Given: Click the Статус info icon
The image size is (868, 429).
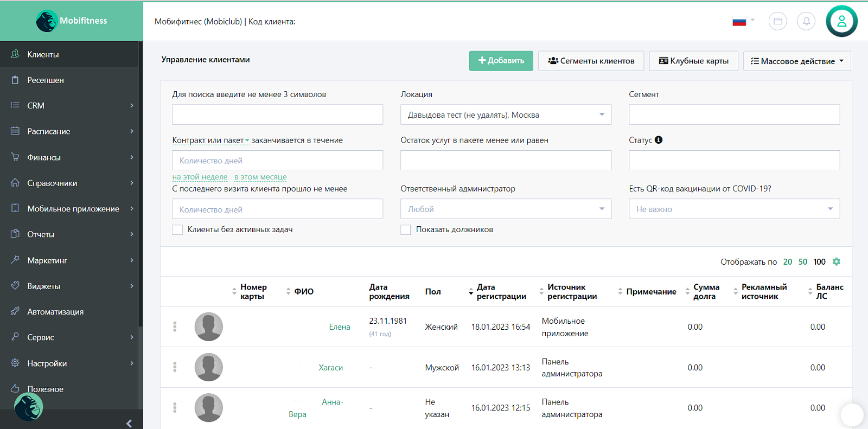Looking at the screenshot, I should (x=659, y=140).
